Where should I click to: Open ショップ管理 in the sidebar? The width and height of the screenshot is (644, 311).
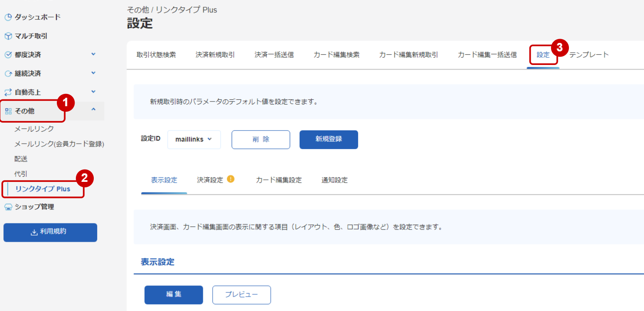tap(34, 207)
